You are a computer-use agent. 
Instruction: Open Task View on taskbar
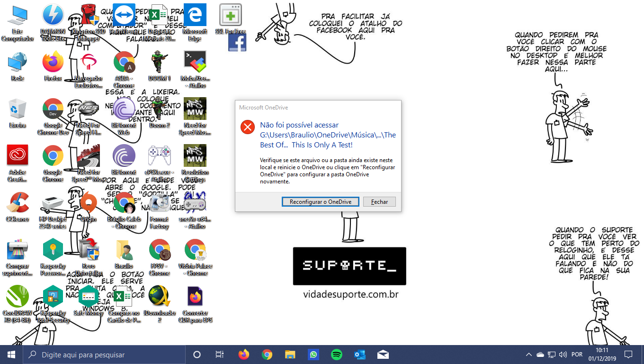(x=220, y=355)
